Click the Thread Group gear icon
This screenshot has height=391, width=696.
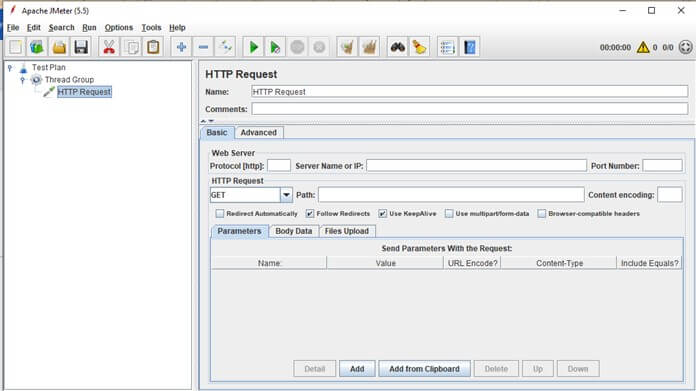click(36, 80)
